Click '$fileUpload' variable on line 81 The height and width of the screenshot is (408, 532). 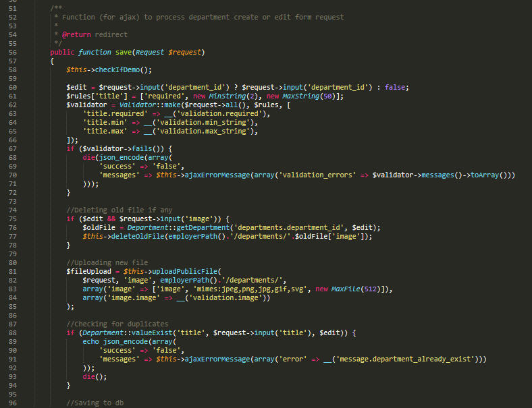[89, 272]
